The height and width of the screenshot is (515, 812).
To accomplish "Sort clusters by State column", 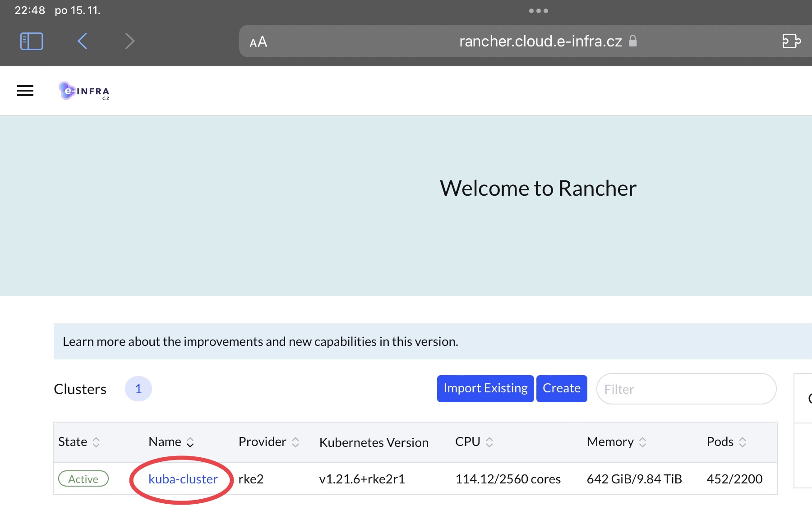I will coord(79,442).
